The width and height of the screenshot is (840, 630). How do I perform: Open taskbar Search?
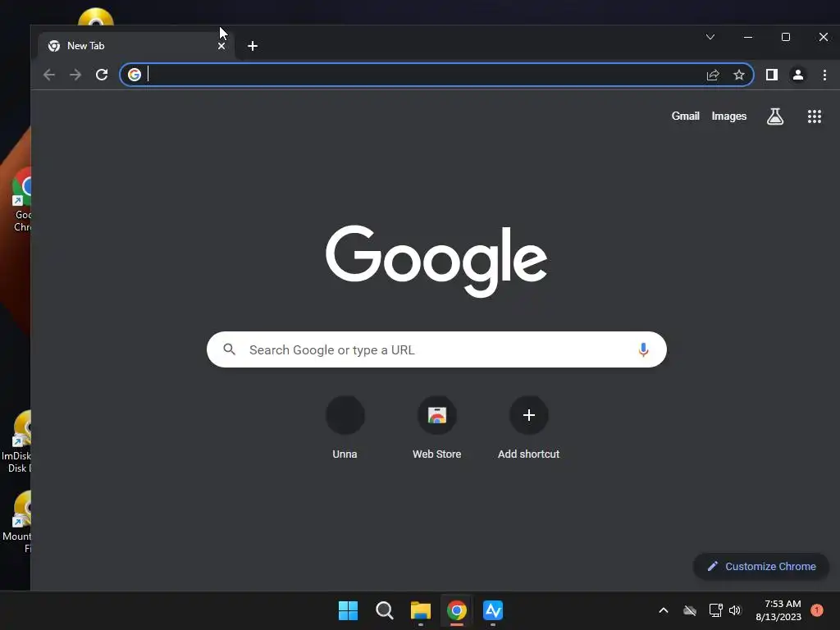click(x=384, y=610)
